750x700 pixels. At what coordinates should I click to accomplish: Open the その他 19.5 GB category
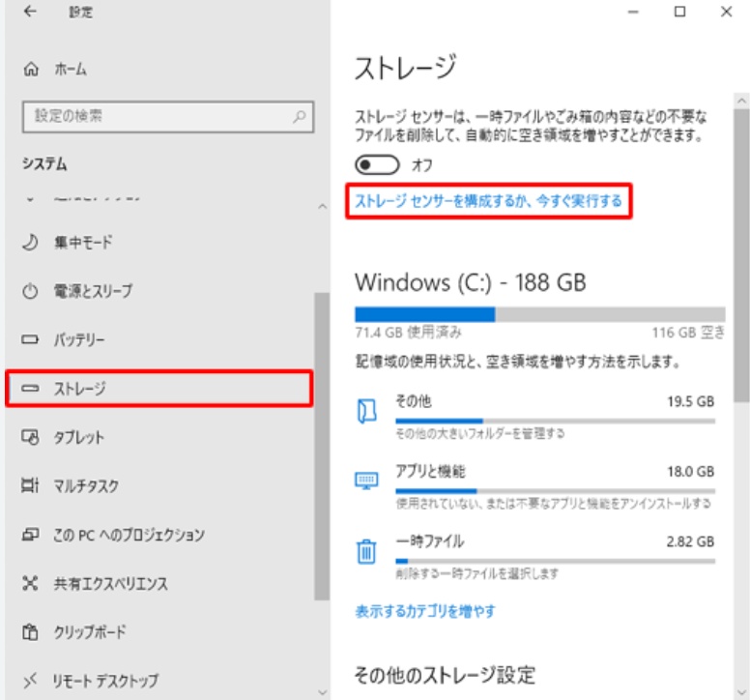click(x=535, y=417)
